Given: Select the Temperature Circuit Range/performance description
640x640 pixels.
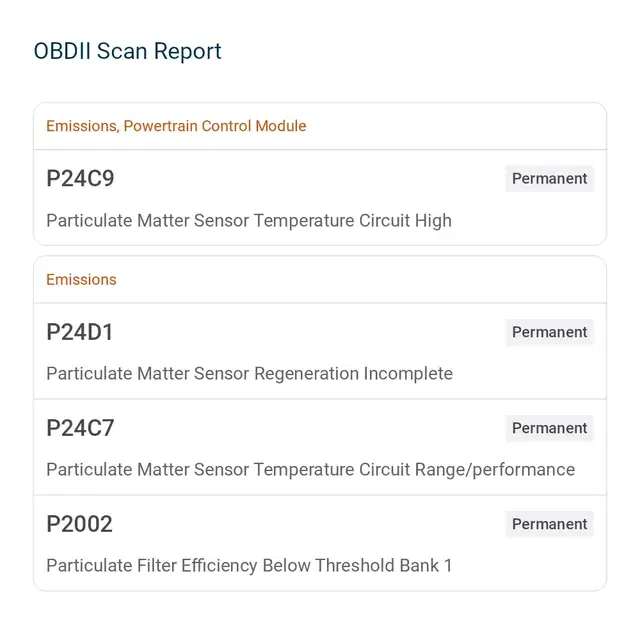Looking at the screenshot, I should (x=311, y=470).
